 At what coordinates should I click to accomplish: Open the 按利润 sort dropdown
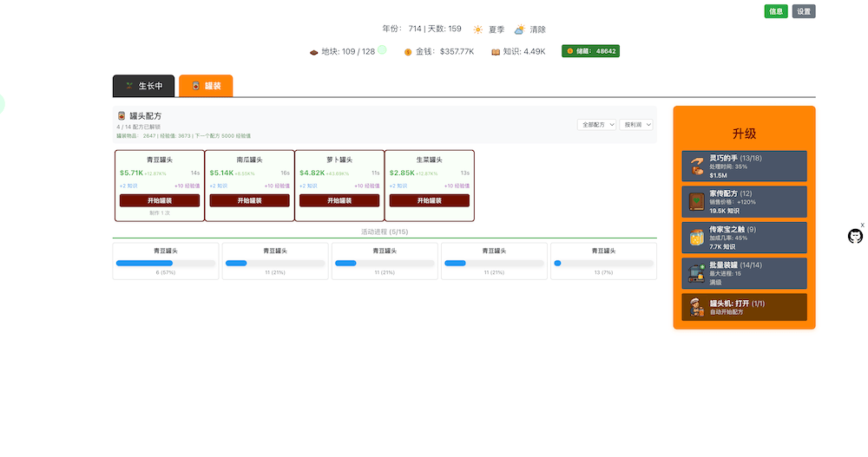click(x=635, y=125)
